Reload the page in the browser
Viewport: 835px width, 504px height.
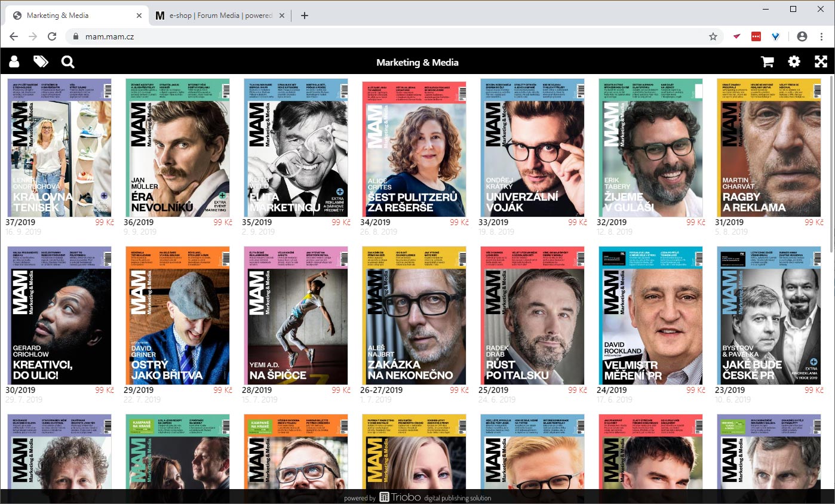[x=52, y=36]
